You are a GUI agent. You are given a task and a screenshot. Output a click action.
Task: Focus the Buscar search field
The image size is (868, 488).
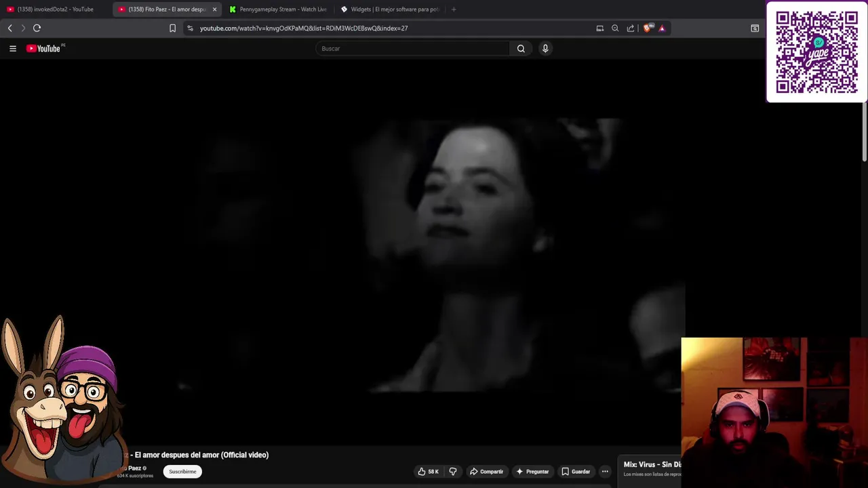click(412, 48)
